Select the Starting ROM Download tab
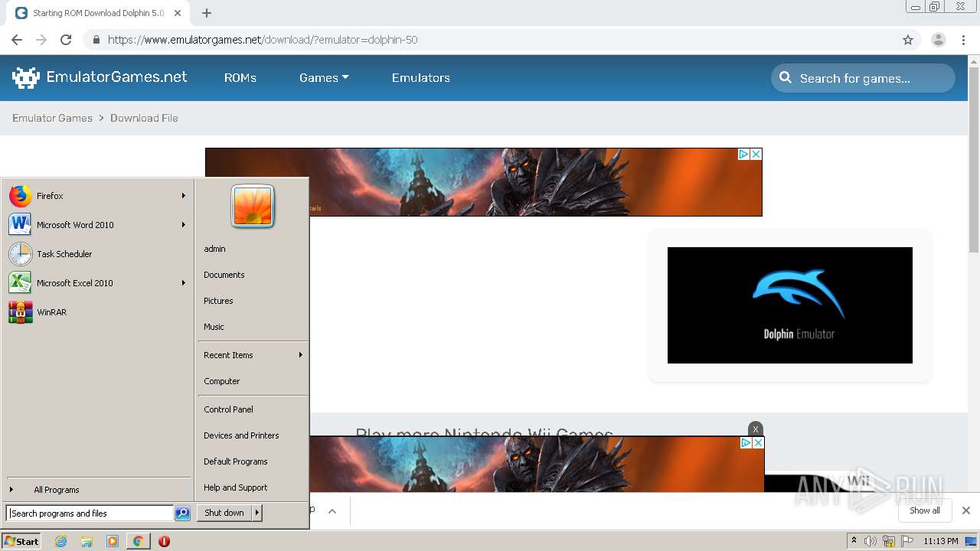Screen dimensions: 980x551 click(x=100, y=13)
